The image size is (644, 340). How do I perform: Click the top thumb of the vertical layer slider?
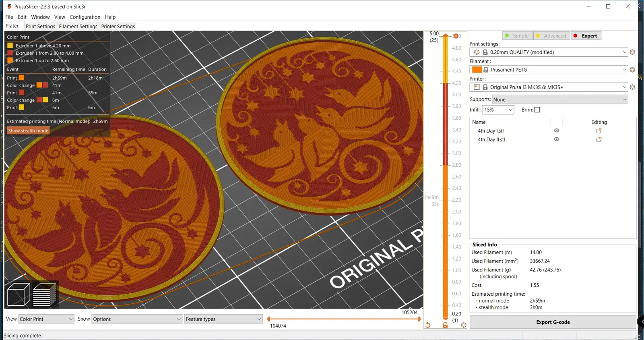tap(446, 36)
